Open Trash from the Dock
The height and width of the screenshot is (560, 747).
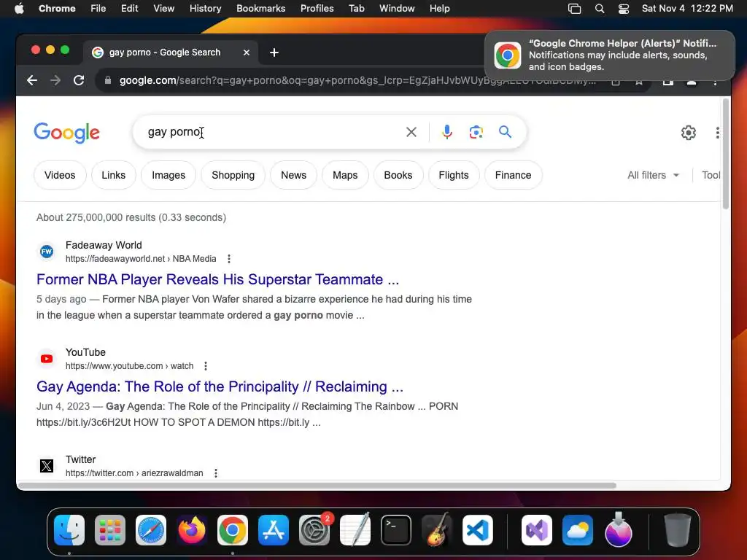[677, 530]
